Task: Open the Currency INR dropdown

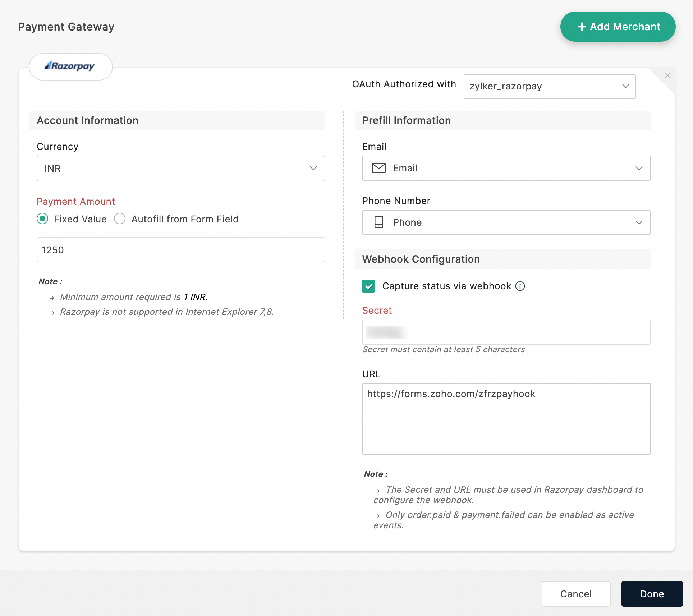Action: tap(181, 168)
